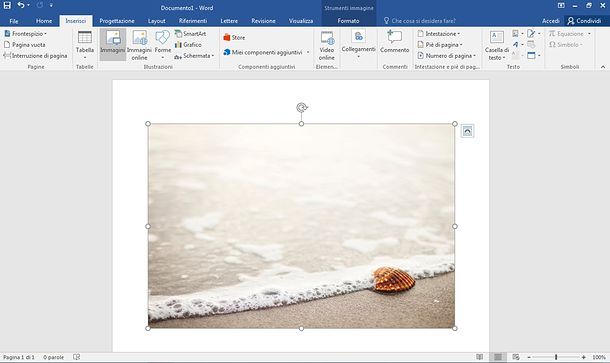Open Miei componenti aggiuntivi dropdown
The width and height of the screenshot is (610, 363).
[x=266, y=52]
